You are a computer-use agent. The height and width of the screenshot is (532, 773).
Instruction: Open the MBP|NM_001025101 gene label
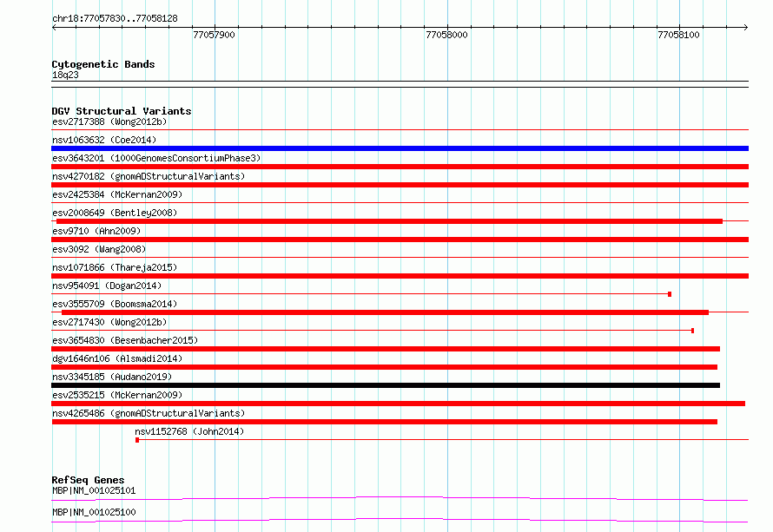[x=94, y=490]
